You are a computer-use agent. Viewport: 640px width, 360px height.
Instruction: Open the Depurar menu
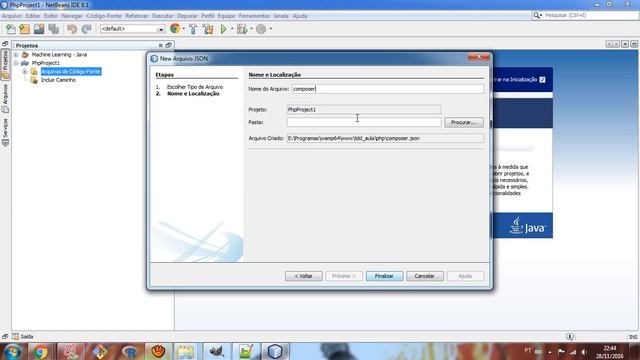click(x=187, y=16)
